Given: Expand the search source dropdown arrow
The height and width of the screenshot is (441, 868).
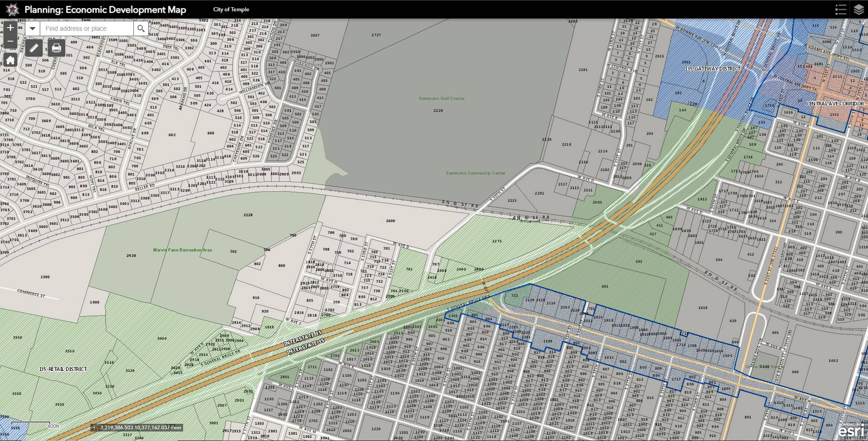Looking at the screenshot, I should tap(33, 29).
